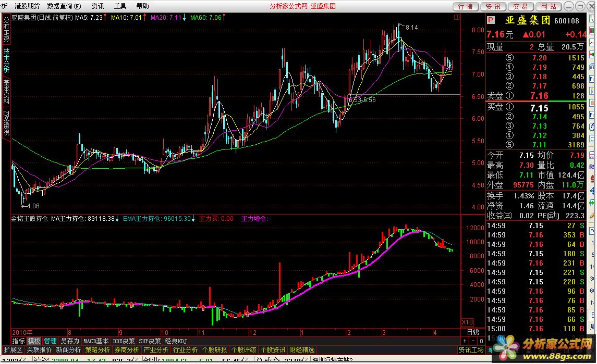Click the 资讯 button at top right
The image size is (597, 364).
(x=493, y=6)
